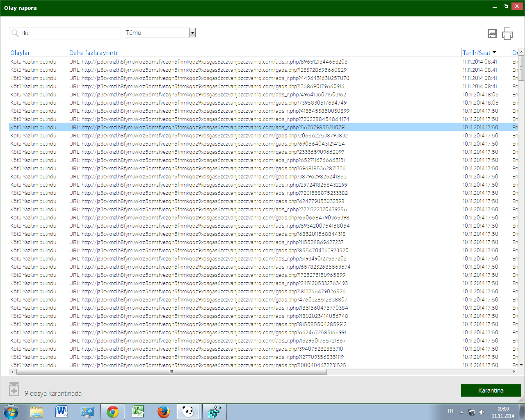
Task: Click the horizontal scrollbar left arrow
Action: point(12,372)
